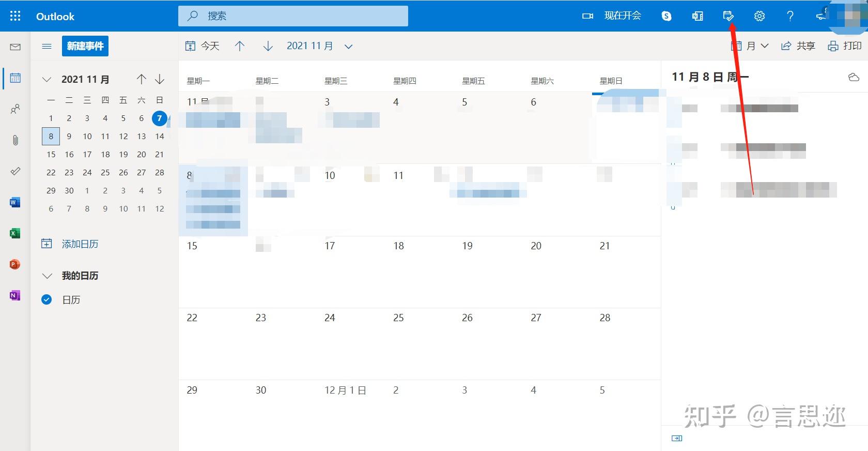Open the Print option
This screenshot has width=868, height=451.
845,46
